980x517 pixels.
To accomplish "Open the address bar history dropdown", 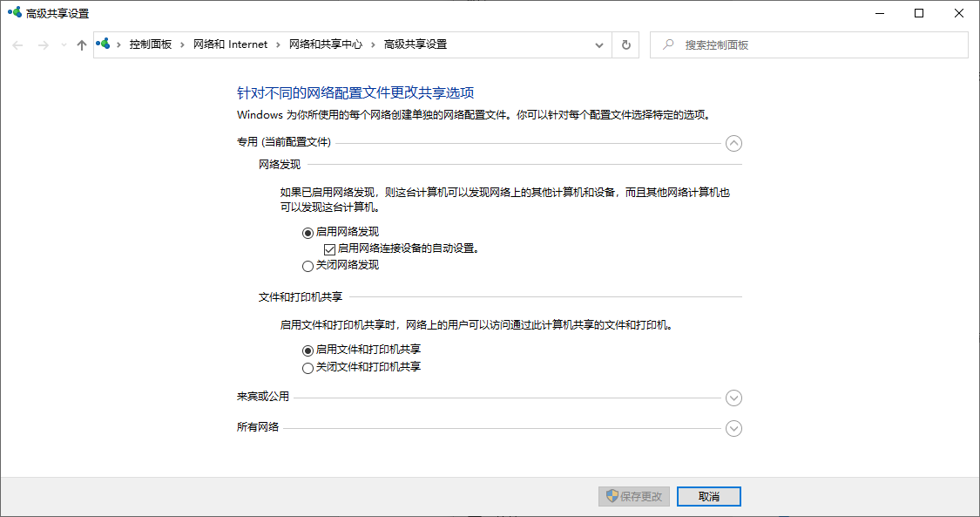I will (598, 45).
